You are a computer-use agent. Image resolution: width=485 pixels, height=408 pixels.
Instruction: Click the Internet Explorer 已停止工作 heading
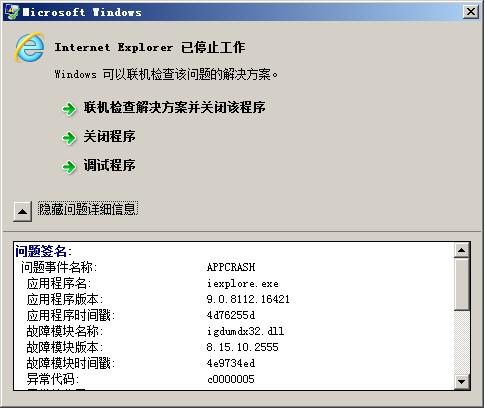[x=150, y=47]
